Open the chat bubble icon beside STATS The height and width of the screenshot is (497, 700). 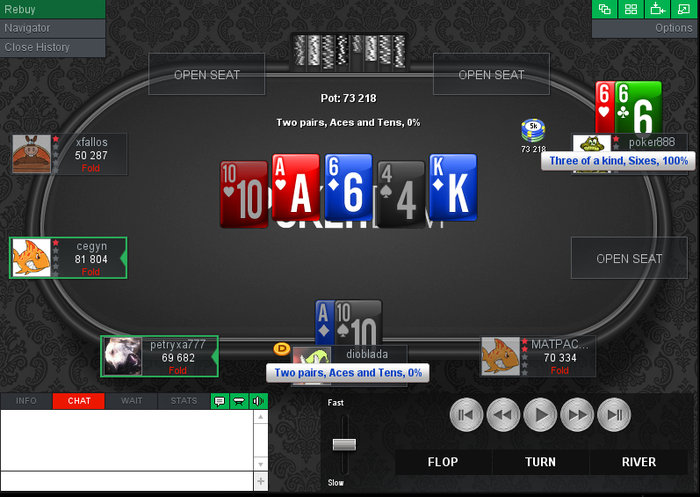220,401
